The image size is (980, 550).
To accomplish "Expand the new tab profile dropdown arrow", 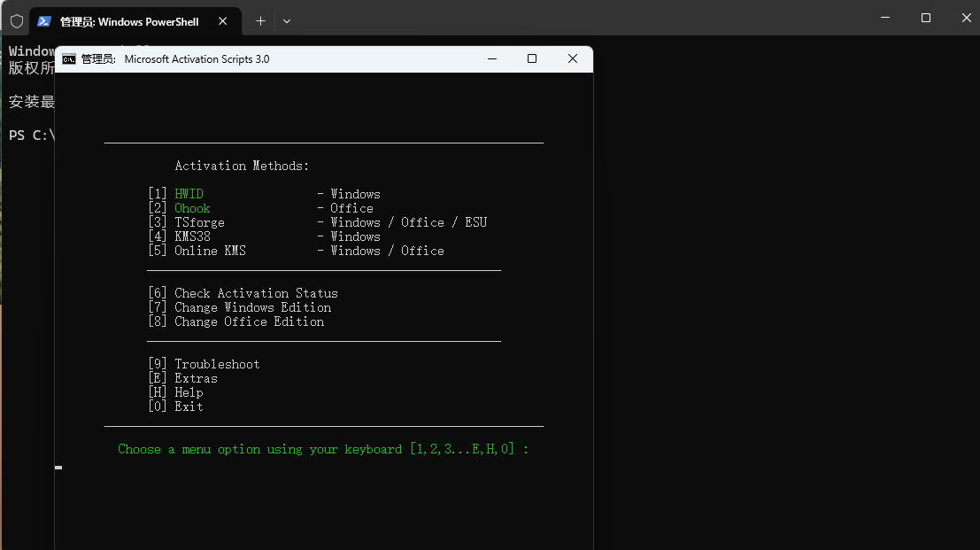I will (x=287, y=21).
